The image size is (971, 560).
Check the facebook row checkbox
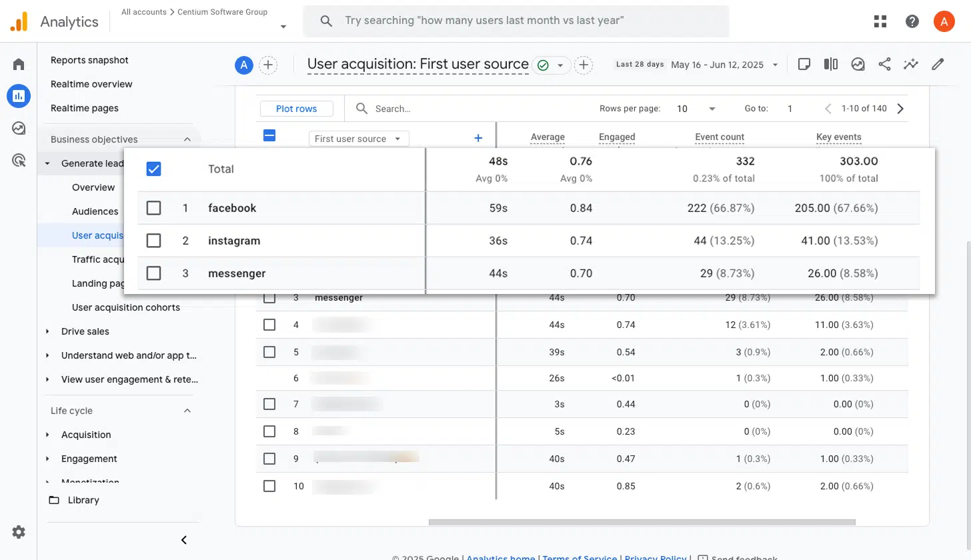153,208
